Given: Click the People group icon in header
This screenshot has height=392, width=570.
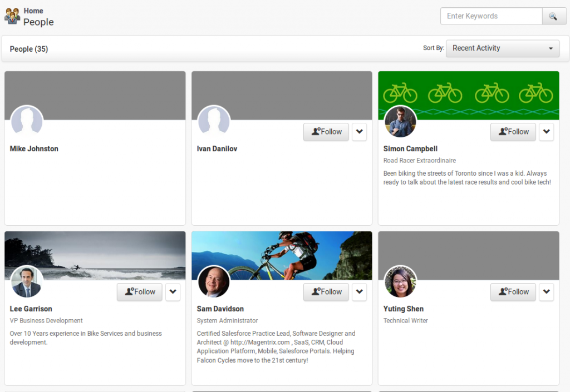Looking at the screenshot, I should 12,16.
